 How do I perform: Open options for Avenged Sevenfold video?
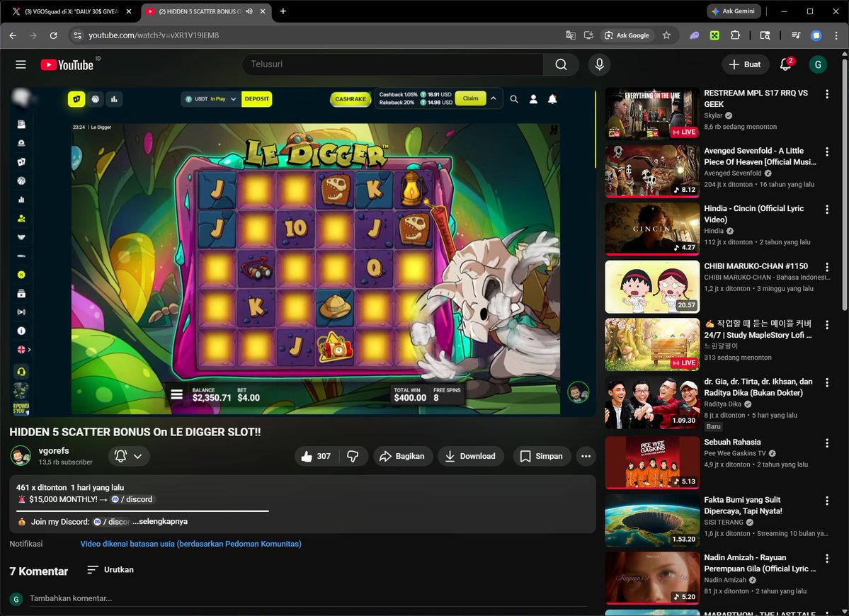827,152
